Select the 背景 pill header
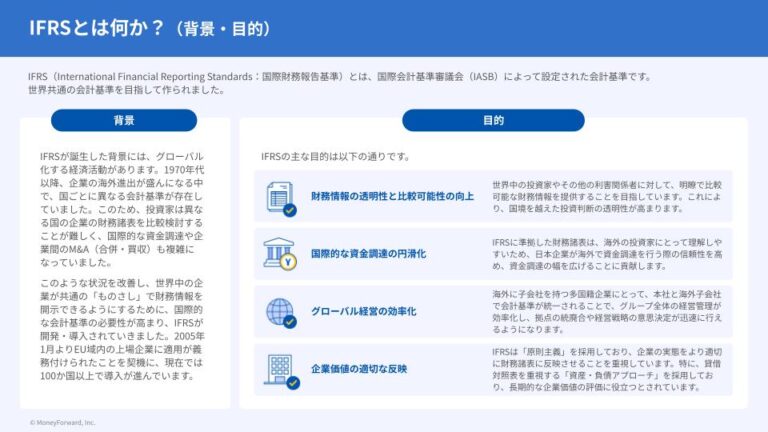The height and width of the screenshot is (432, 768). tap(124, 120)
